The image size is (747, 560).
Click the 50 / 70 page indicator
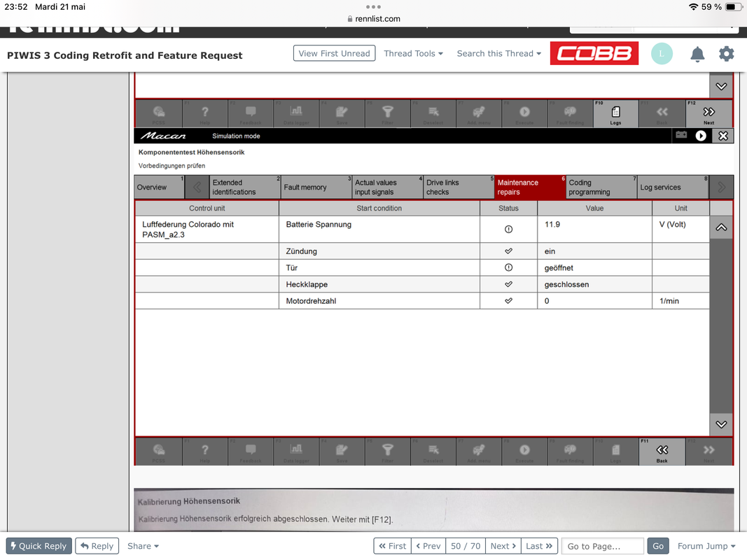466,546
